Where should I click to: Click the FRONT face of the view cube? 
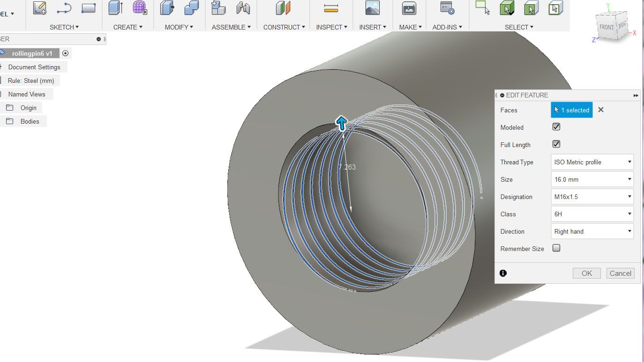click(607, 27)
